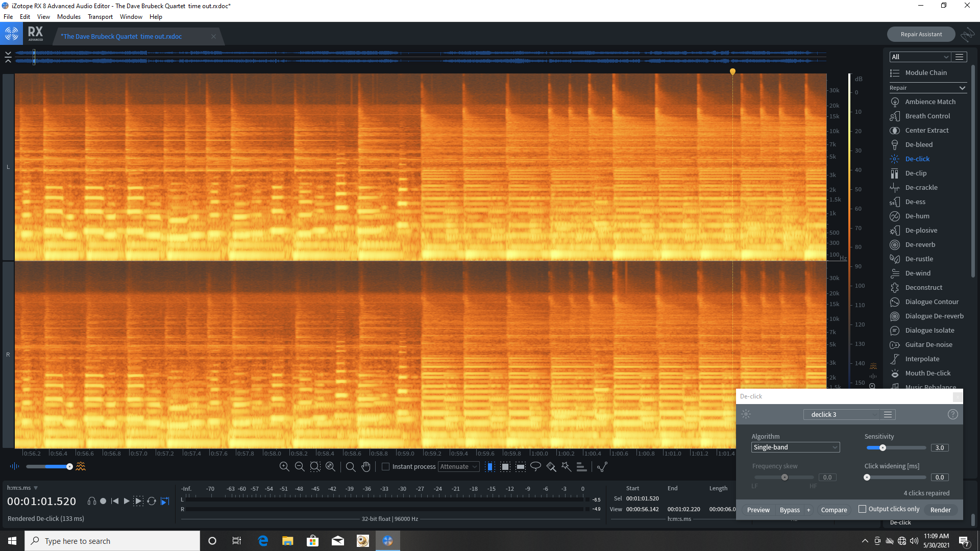Image resolution: width=980 pixels, height=551 pixels.
Task: Open the Transport menu
Action: [x=100, y=17]
